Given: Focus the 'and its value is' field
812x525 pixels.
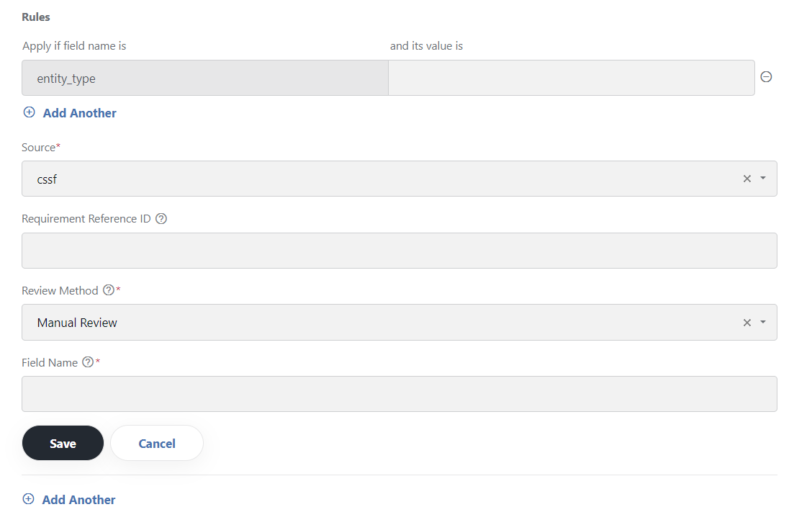Looking at the screenshot, I should pos(571,78).
